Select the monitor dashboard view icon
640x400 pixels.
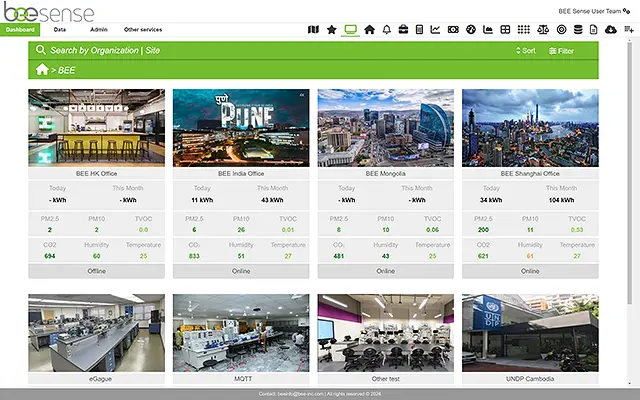coord(349,30)
